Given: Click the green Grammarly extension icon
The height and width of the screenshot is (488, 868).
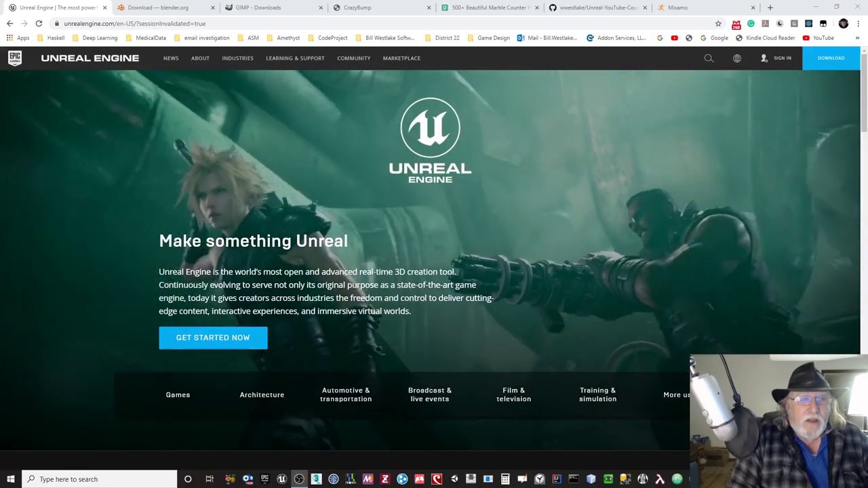Looking at the screenshot, I should coord(751,24).
